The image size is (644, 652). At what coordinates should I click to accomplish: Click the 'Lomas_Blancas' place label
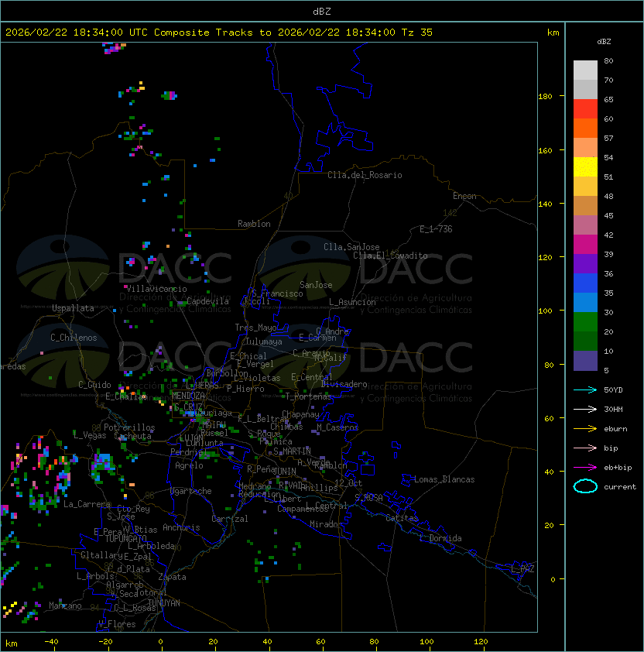tap(444, 479)
